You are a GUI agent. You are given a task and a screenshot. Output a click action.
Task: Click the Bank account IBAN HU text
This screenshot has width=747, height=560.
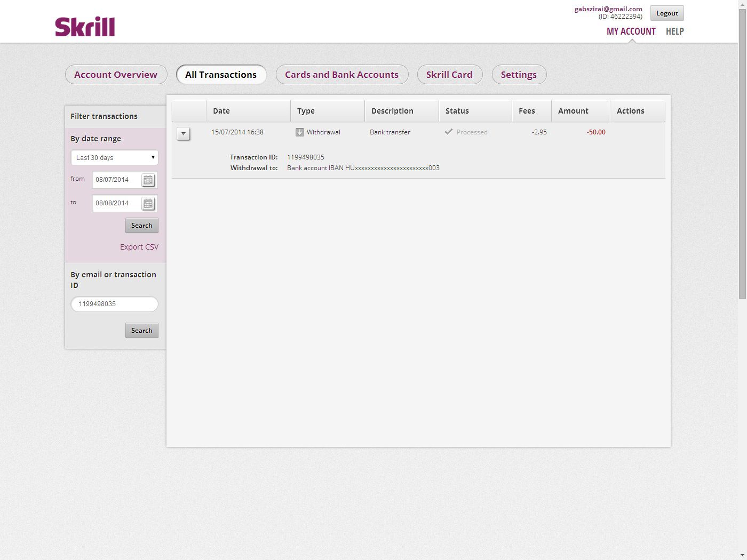363,168
